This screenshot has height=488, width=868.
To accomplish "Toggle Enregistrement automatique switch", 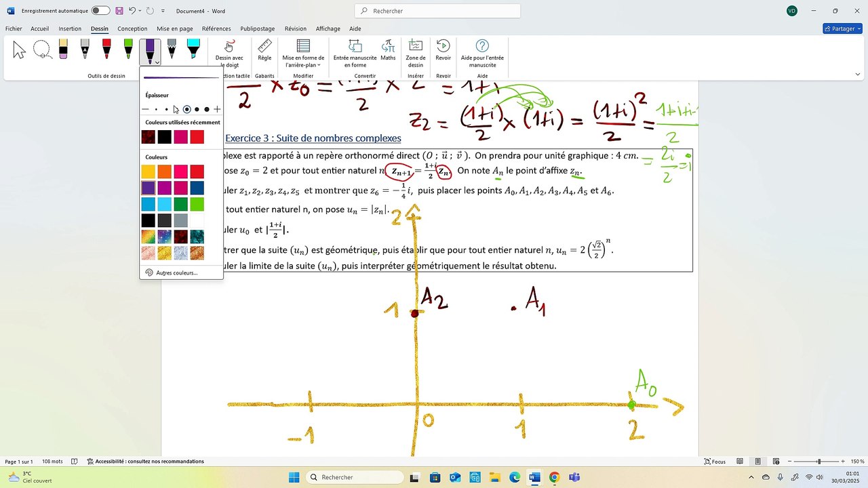I will (100, 11).
